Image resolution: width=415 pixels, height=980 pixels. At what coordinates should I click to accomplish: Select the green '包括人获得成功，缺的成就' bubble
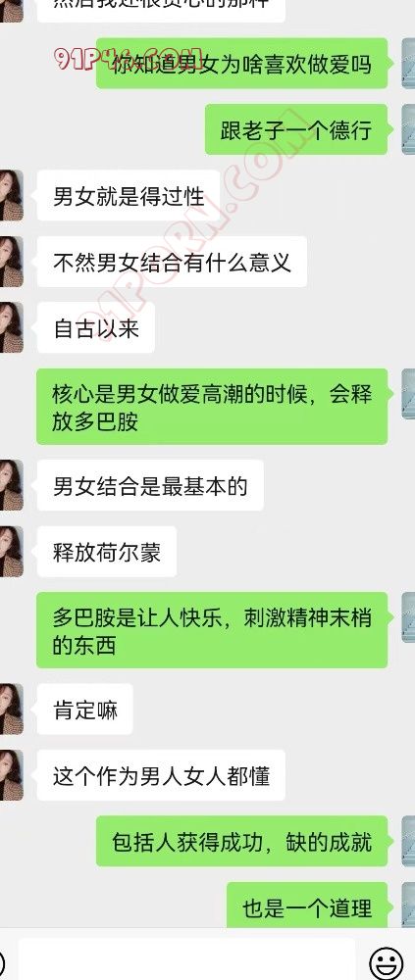[242, 841]
